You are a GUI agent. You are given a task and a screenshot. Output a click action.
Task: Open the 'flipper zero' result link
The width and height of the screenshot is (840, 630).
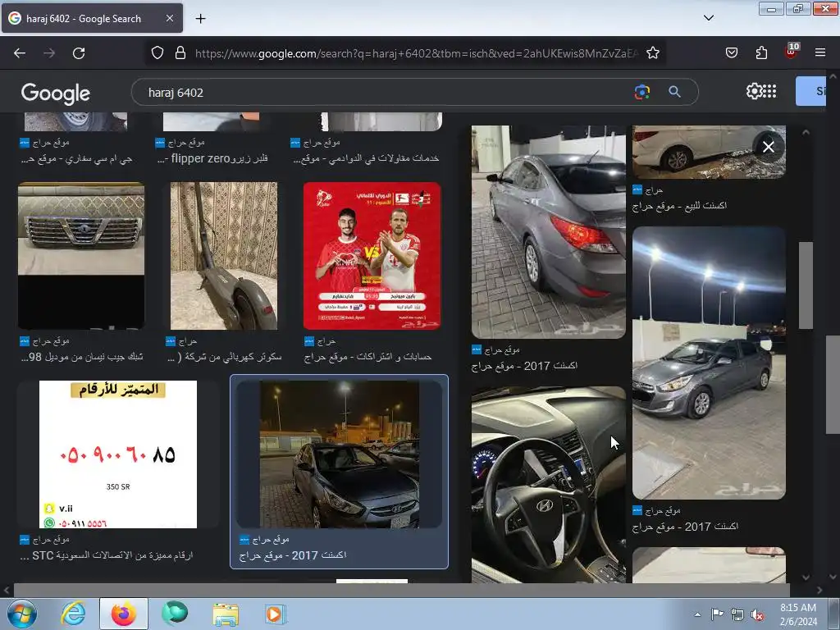point(212,158)
